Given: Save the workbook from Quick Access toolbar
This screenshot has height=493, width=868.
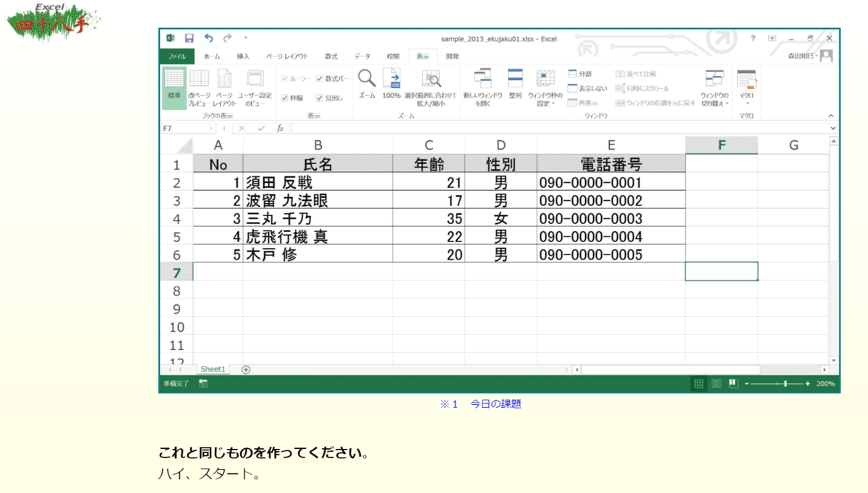Looking at the screenshot, I should click(x=190, y=37).
